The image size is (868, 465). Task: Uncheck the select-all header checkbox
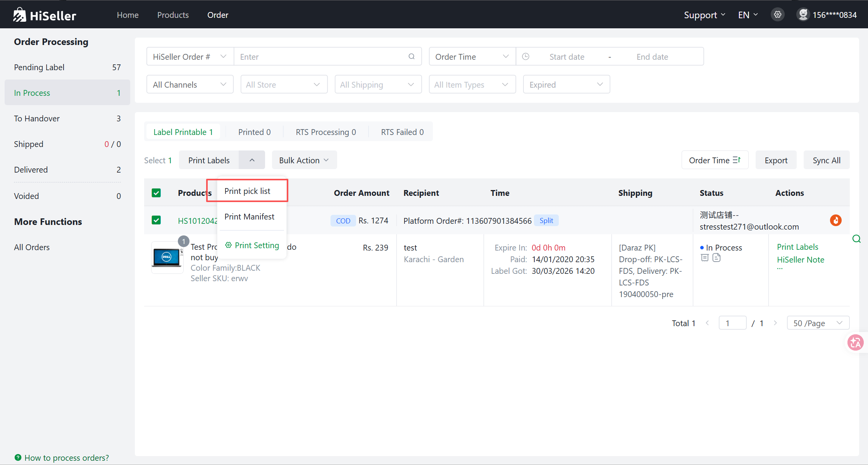coord(156,193)
